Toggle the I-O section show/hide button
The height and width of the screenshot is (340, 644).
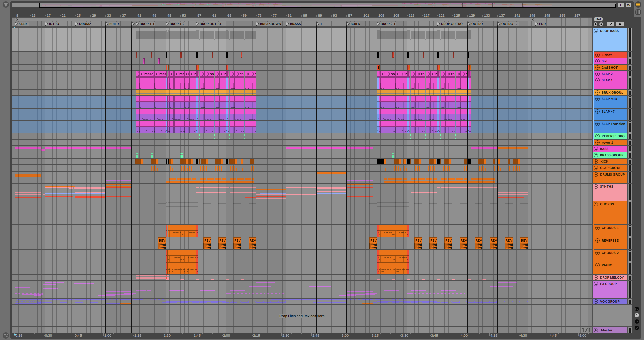click(x=637, y=309)
